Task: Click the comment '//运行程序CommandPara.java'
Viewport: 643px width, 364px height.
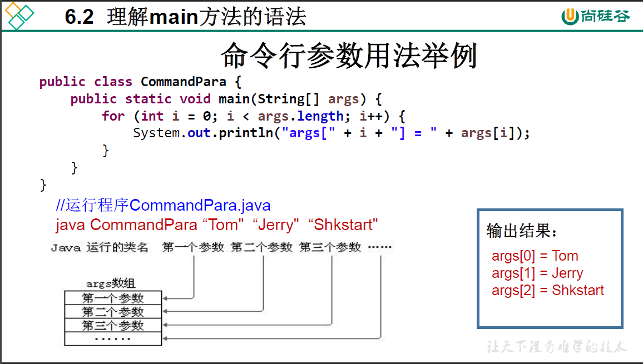Action: [163, 205]
